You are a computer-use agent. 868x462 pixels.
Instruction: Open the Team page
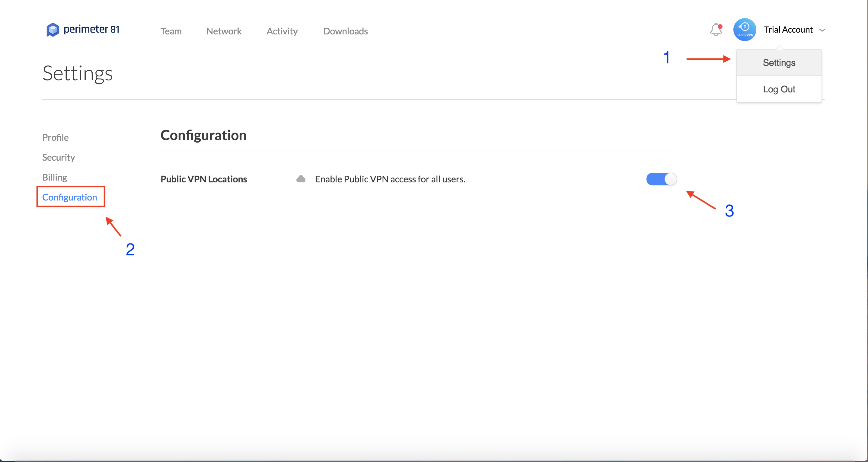[171, 31]
